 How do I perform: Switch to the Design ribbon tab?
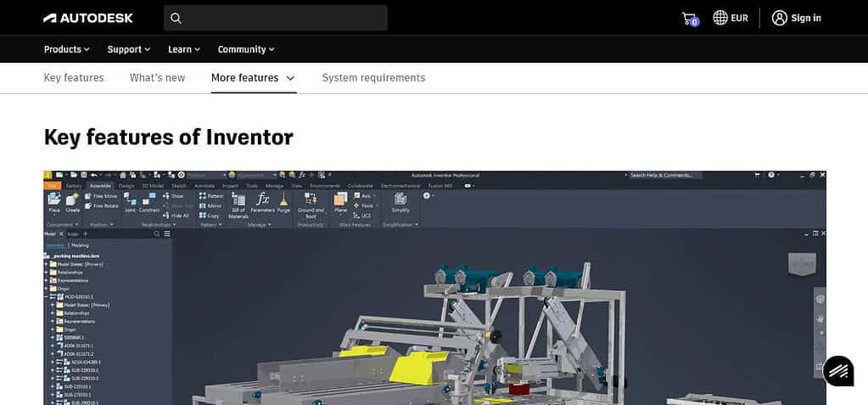(x=126, y=186)
